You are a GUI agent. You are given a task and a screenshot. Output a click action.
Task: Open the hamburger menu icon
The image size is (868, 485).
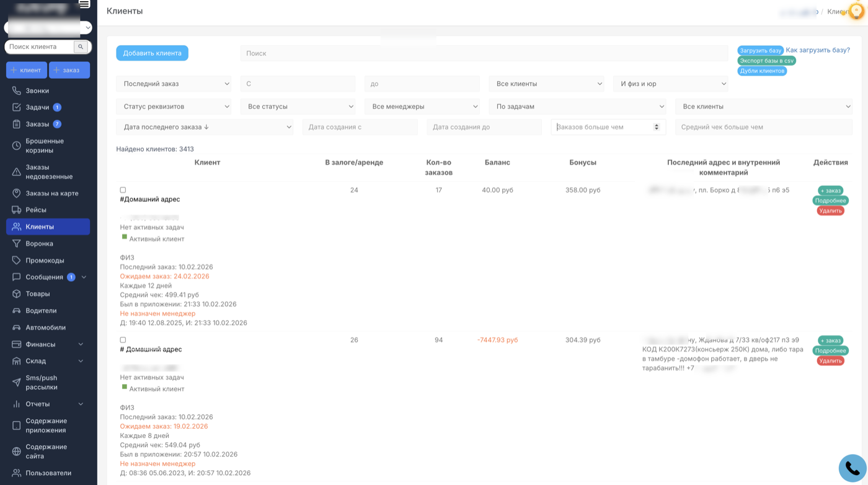click(84, 4)
